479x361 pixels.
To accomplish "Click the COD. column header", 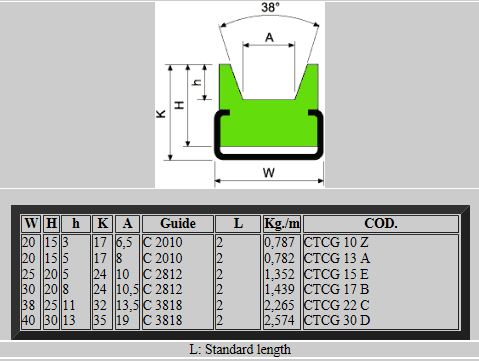I will click(381, 224).
